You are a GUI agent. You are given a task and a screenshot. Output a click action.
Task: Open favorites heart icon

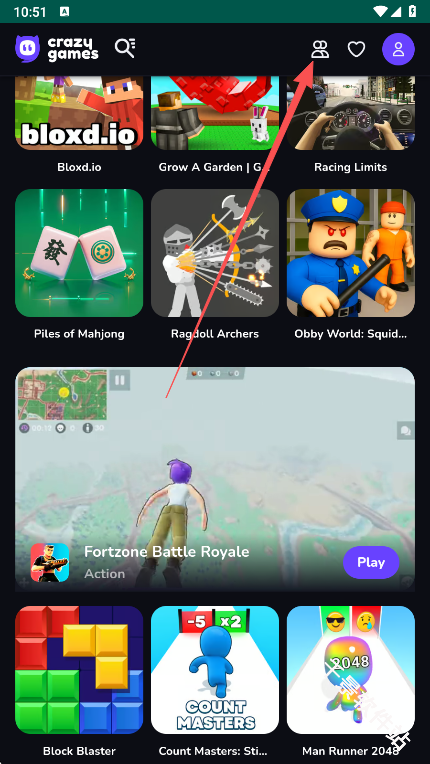[x=356, y=49]
